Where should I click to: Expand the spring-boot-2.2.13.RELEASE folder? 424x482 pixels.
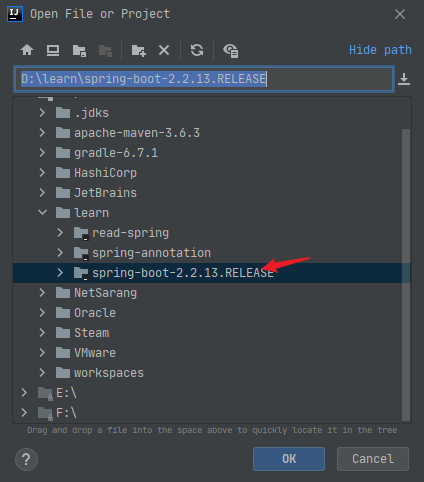click(x=60, y=273)
